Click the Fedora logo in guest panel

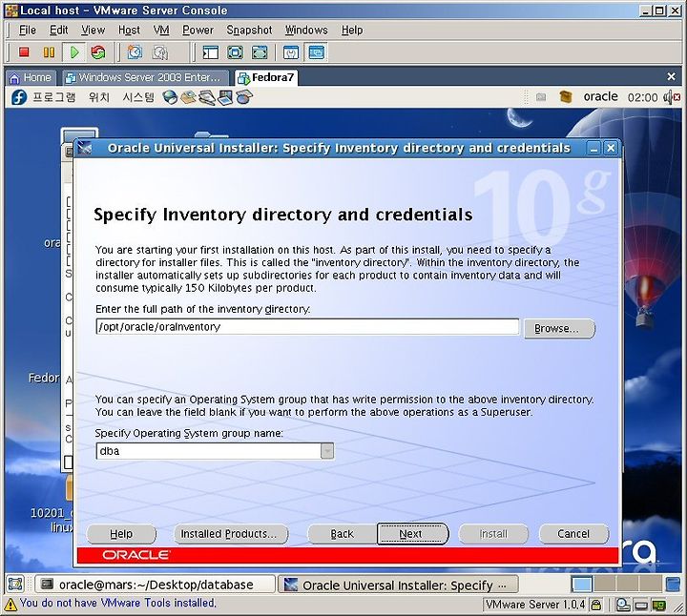click(x=19, y=96)
